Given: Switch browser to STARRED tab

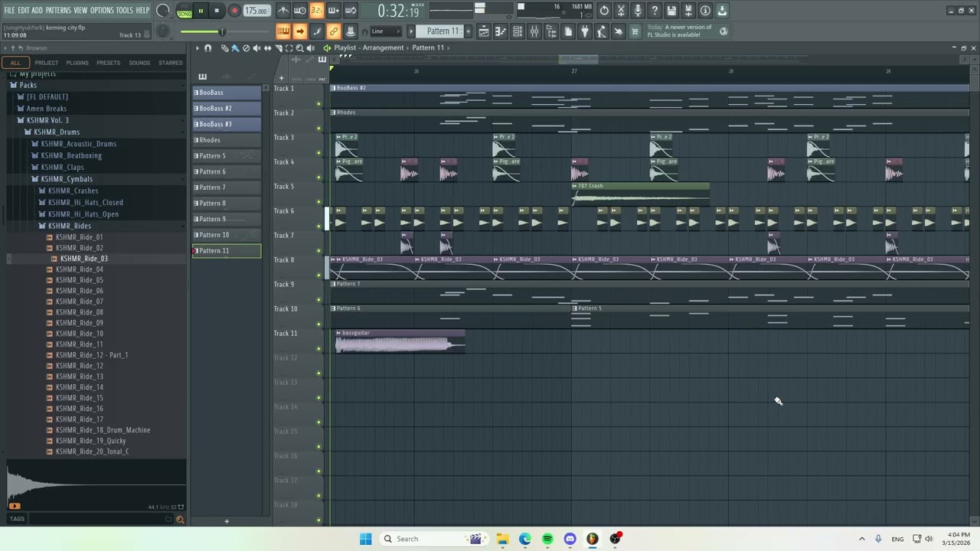Looking at the screenshot, I should pyautogui.click(x=171, y=63).
